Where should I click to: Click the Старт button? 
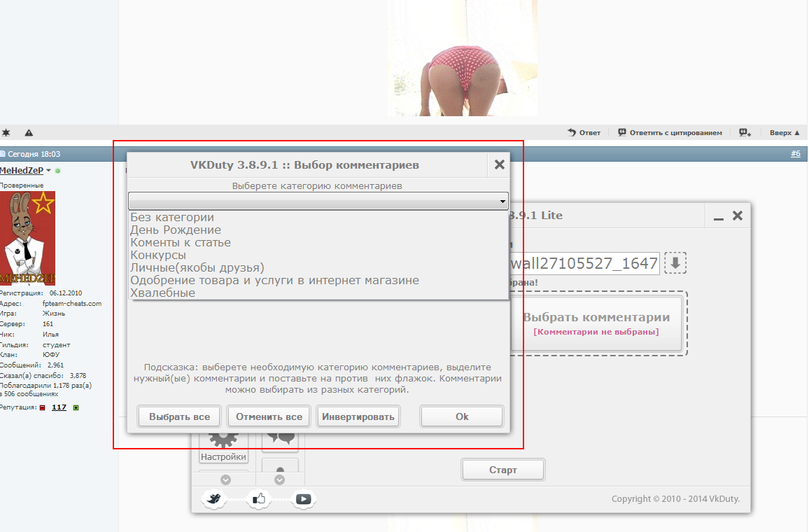(x=503, y=470)
